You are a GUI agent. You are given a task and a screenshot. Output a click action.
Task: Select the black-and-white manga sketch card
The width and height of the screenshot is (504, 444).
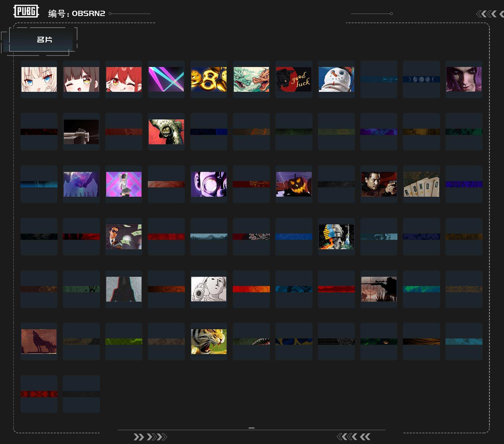[209, 289]
